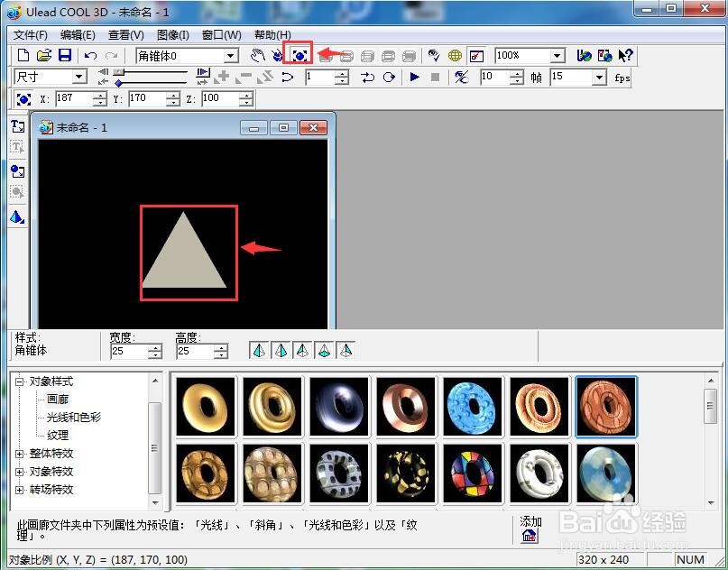Select 纹理 in the tree

(58, 436)
